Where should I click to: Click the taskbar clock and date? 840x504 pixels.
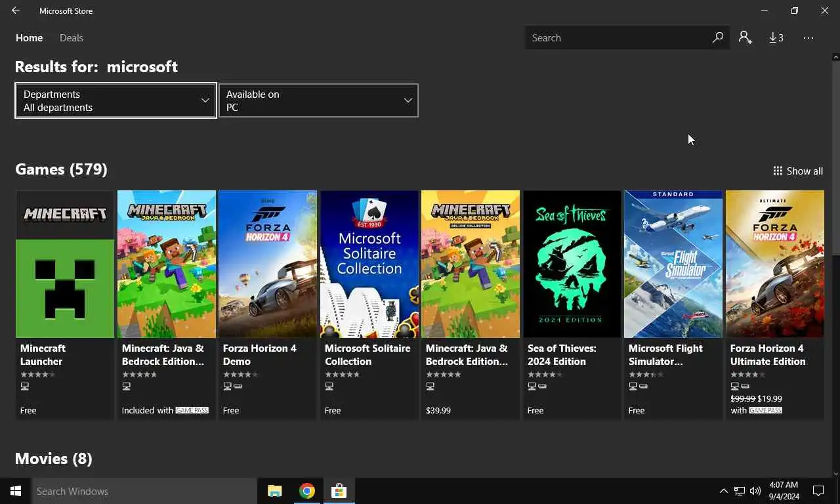784,491
